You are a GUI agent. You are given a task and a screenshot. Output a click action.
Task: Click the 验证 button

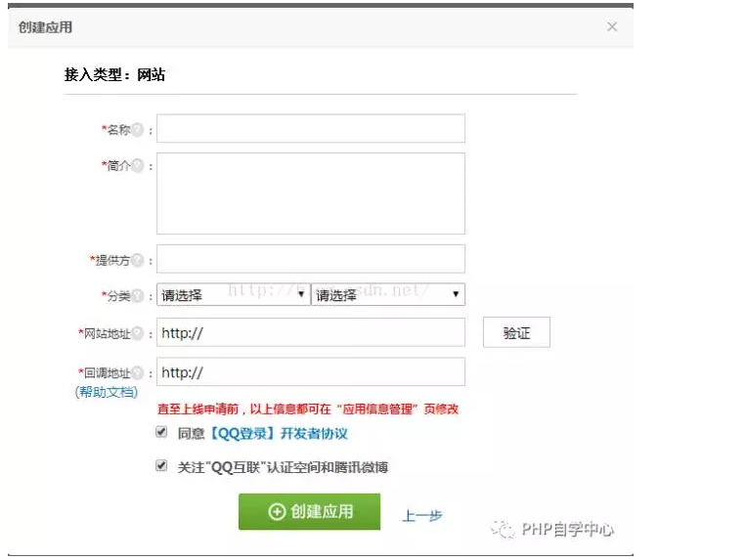pyautogui.click(x=516, y=332)
